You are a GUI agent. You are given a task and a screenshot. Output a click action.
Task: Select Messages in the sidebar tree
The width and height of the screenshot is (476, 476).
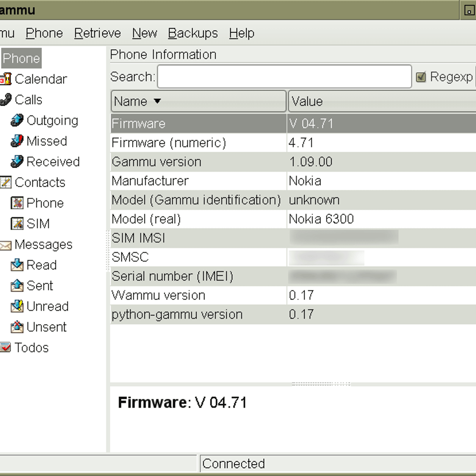pos(43,245)
